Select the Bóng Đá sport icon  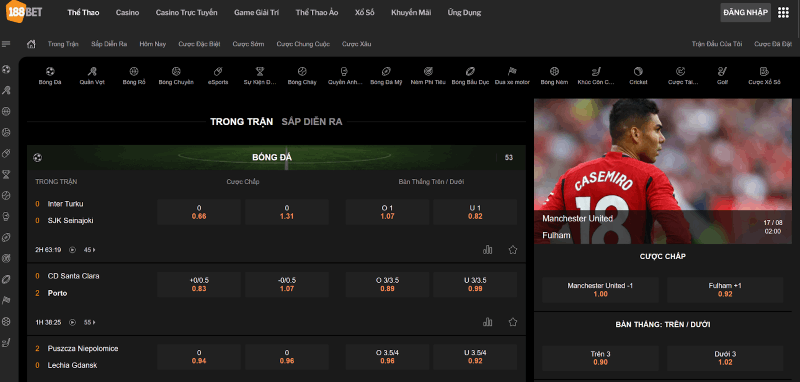click(50, 75)
